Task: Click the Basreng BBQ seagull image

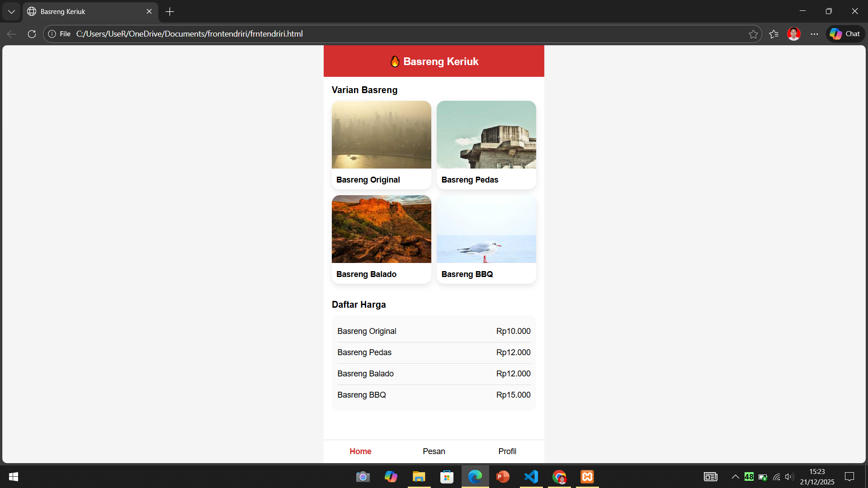Action: 486,229
